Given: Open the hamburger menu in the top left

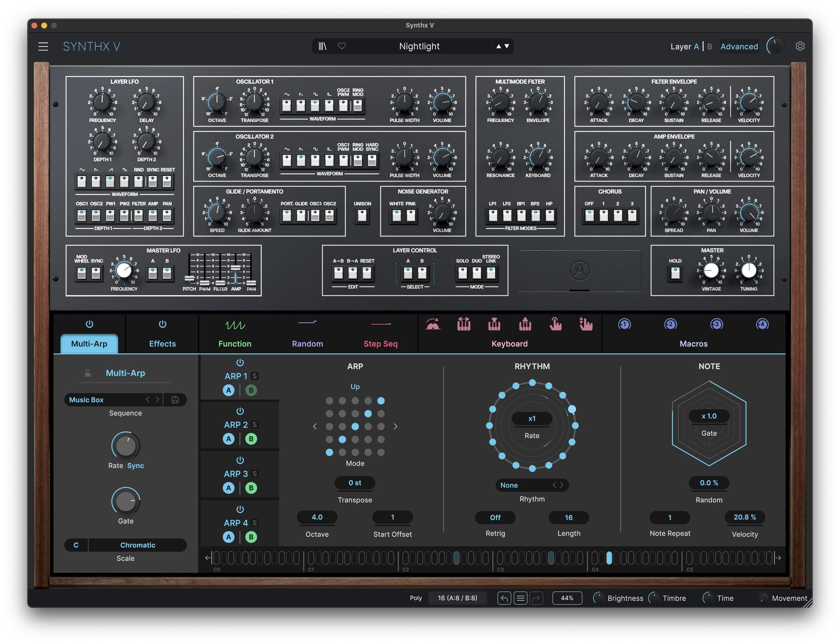Looking at the screenshot, I should click(43, 46).
